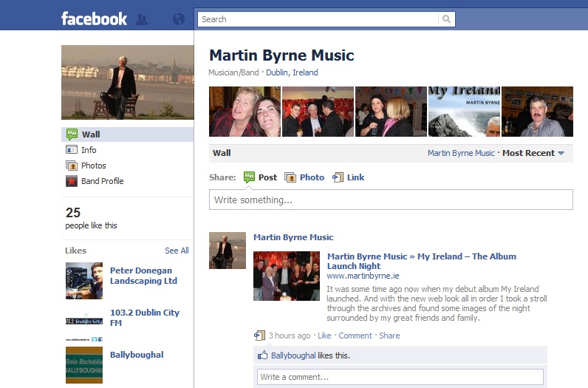Click the Photos icon in sidebar

(71, 166)
